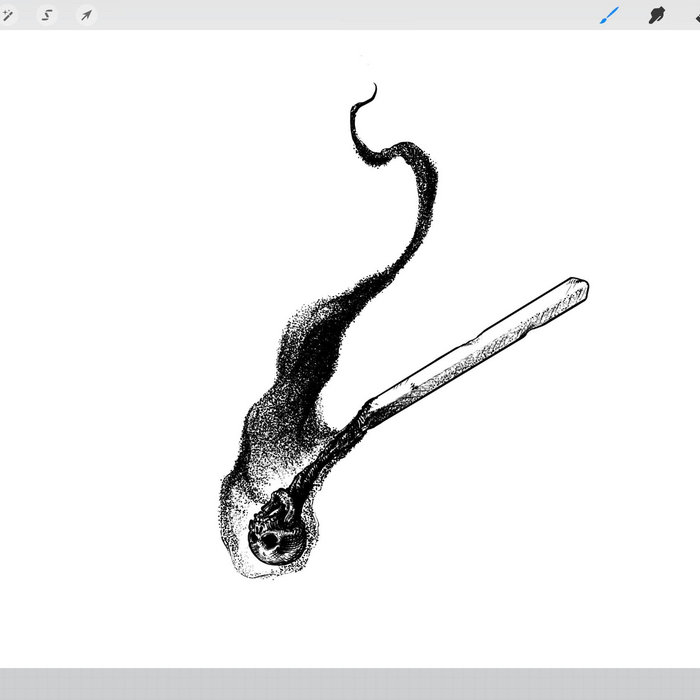Click the unburnt tip of the matchstick

coord(575,290)
